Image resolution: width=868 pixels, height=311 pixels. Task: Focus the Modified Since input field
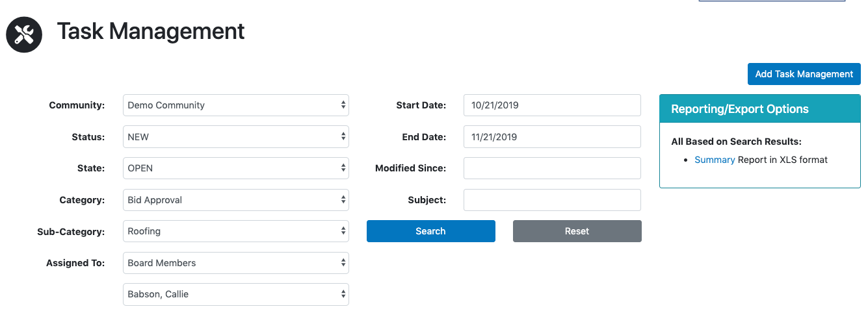tap(552, 168)
